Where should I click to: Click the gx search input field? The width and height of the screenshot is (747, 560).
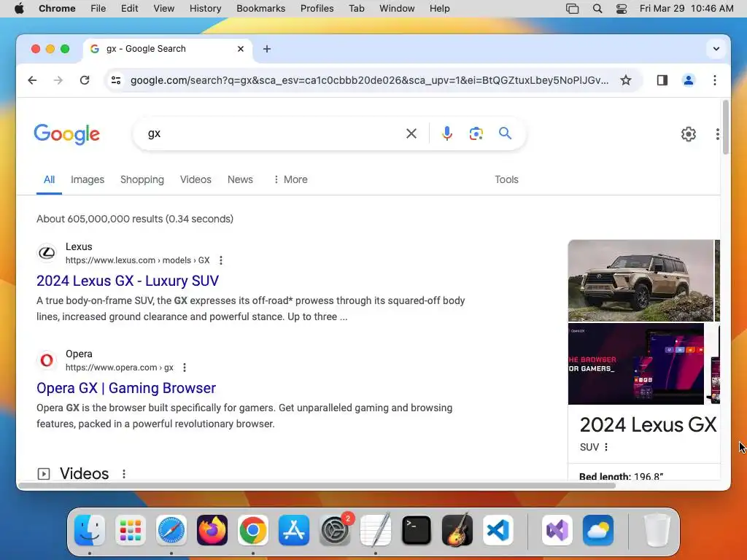click(271, 134)
